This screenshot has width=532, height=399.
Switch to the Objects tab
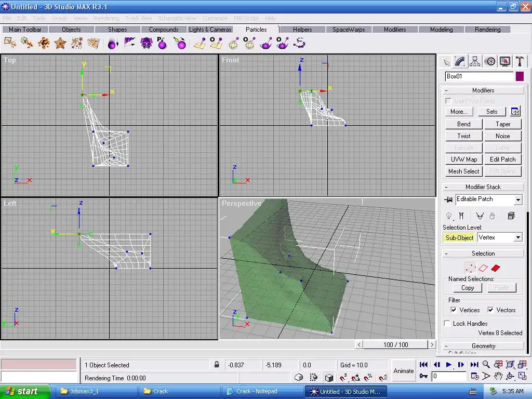point(71,30)
